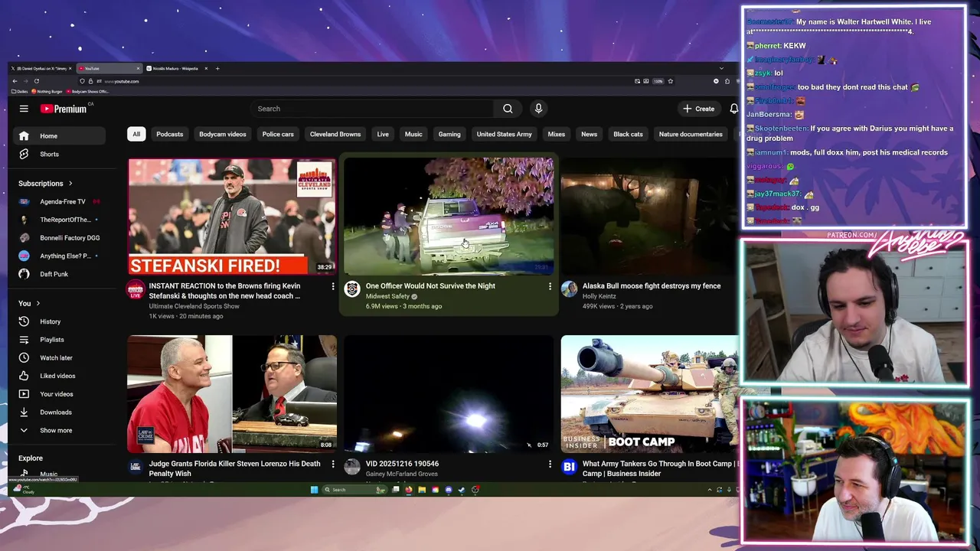The width and height of the screenshot is (980, 551).
Task: Open the browser list-all-tabs dropdown
Action: 720,69
